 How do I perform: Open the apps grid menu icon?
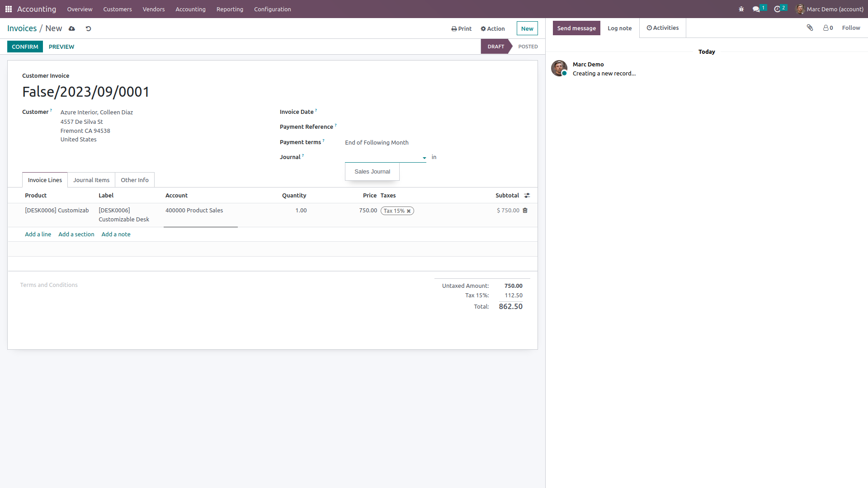[9, 9]
